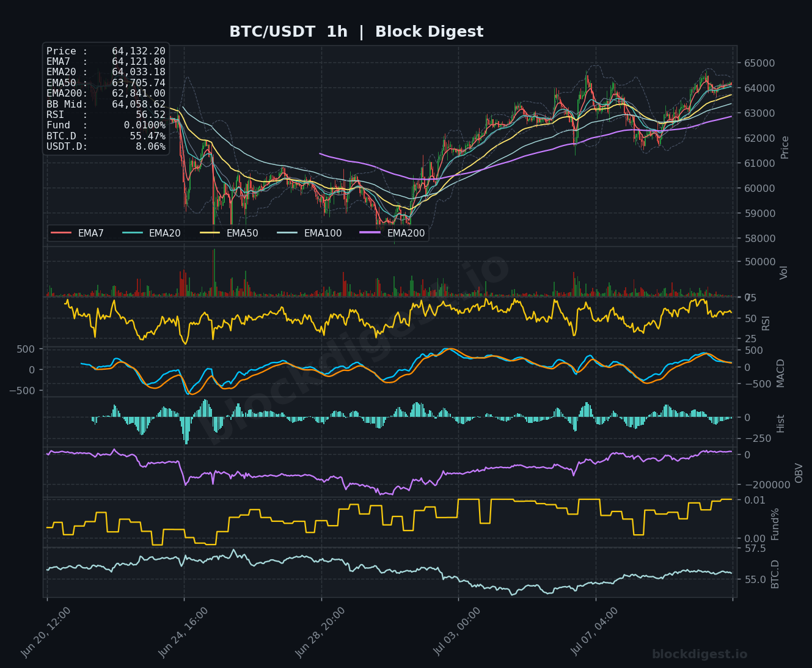812x668 pixels.
Task: Click the 'Vol' vertical axis title
Action: 785,273
